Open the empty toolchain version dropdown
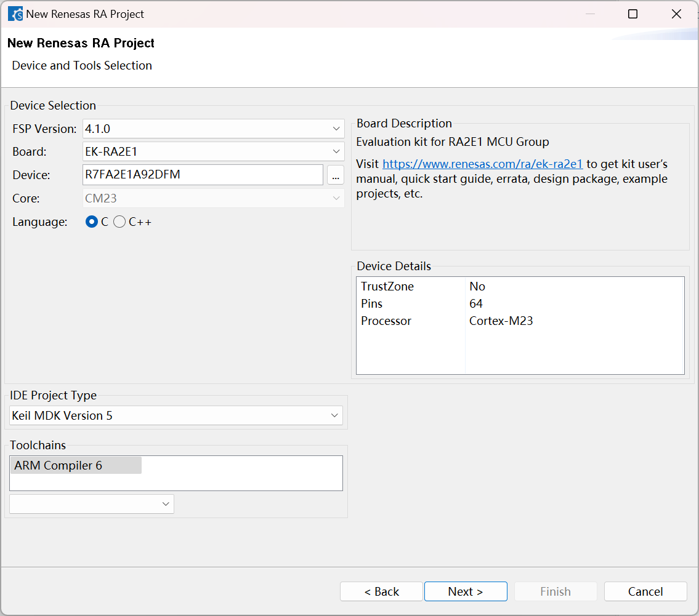 (x=92, y=504)
